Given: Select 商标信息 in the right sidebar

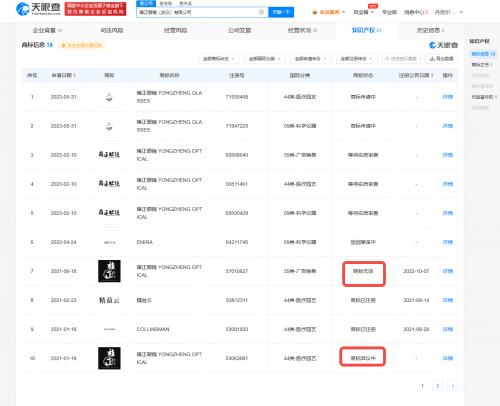Looking at the screenshot, I should (483, 54).
